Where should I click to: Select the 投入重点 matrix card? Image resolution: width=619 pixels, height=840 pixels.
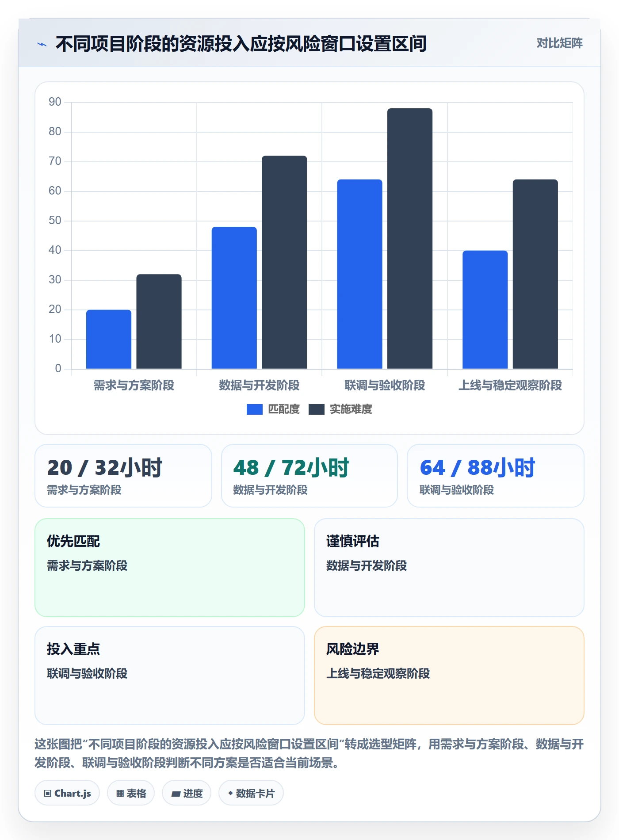click(170, 676)
